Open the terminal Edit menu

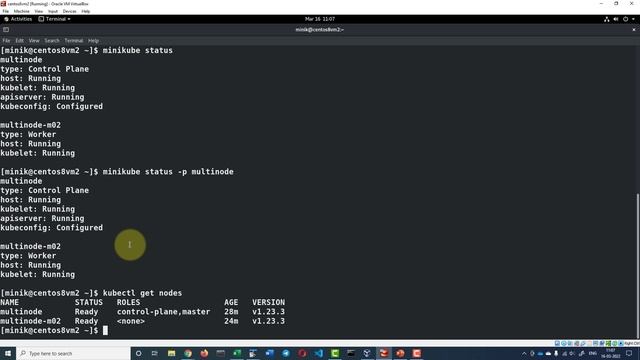[20, 40]
